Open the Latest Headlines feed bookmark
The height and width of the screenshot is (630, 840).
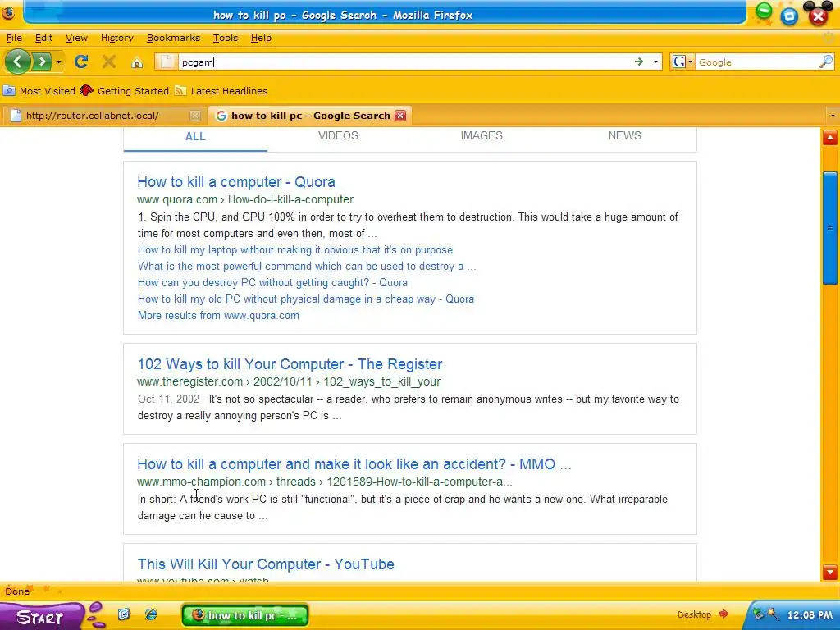click(x=221, y=91)
